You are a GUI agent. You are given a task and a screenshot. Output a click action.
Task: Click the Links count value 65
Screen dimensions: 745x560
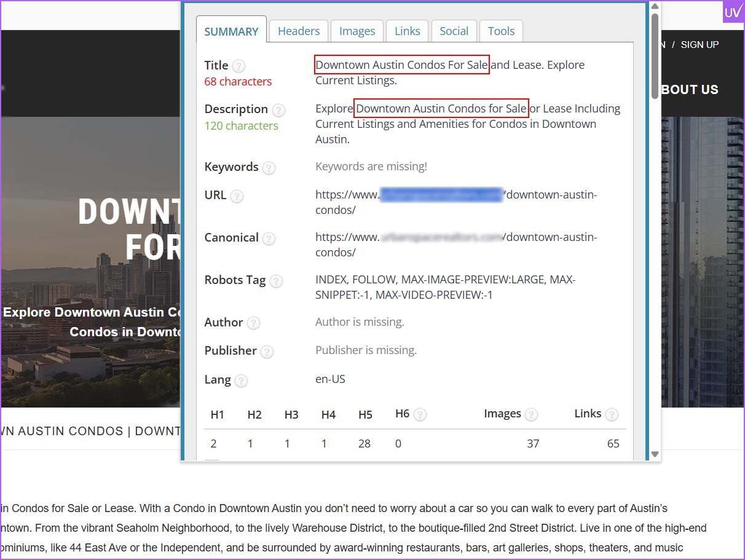[x=613, y=444]
